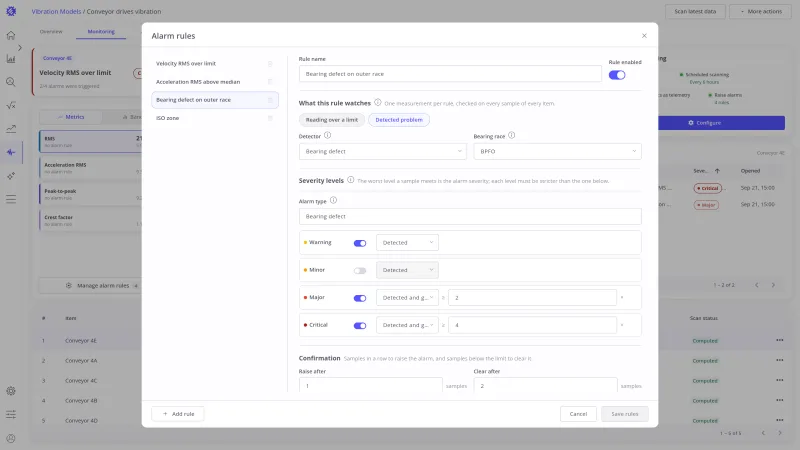
Task: Show info tooltip beside Detector label
Action: (x=328, y=135)
